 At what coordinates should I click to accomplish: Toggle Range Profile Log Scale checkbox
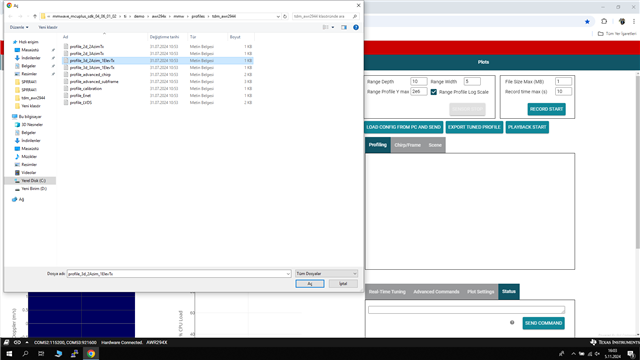[433, 92]
